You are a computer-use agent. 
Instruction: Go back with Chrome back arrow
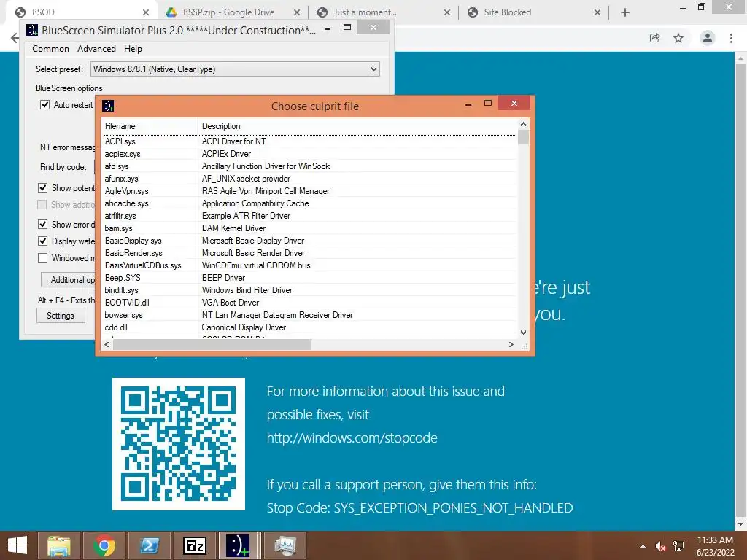(15, 38)
